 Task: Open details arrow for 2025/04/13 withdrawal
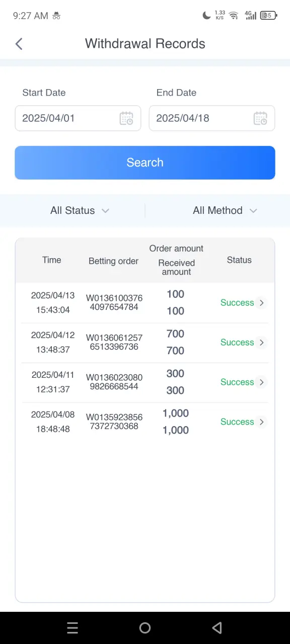[x=261, y=303]
